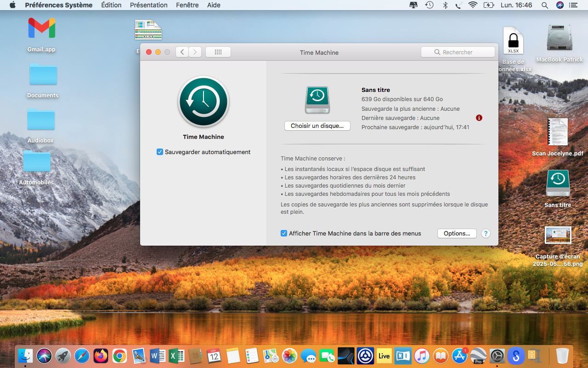This screenshot has height=368, width=588.
Task: Open the Fenêtre menu
Action: [187, 5]
